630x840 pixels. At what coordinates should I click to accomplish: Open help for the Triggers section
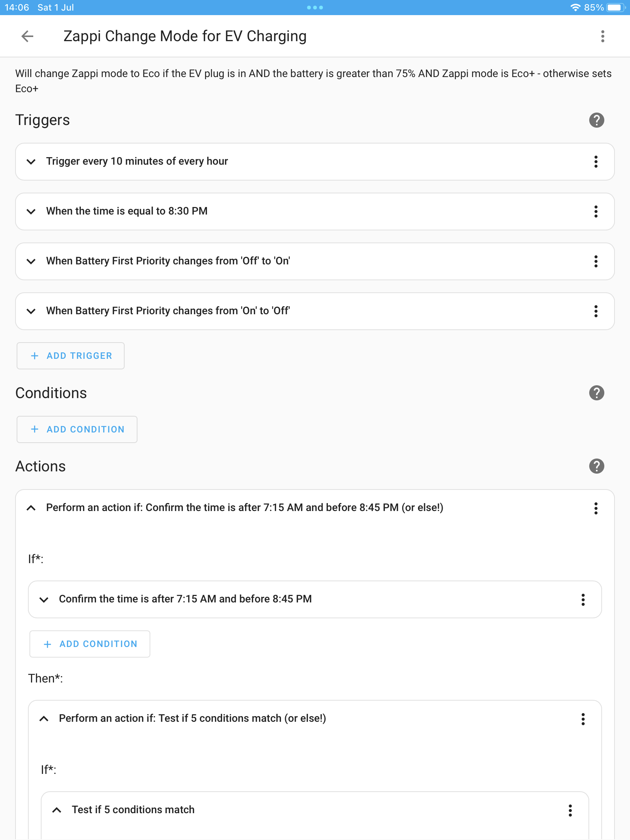[x=596, y=120]
